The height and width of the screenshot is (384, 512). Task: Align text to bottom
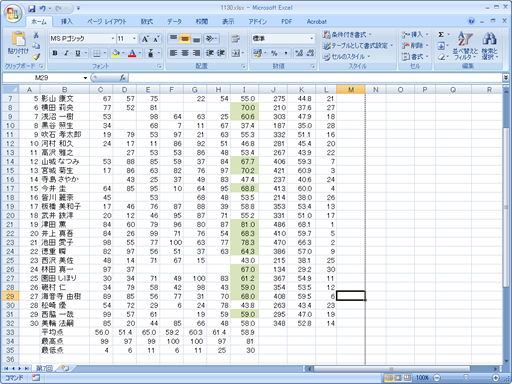pos(196,39)
